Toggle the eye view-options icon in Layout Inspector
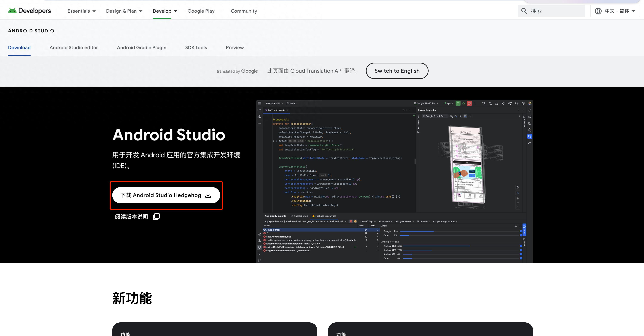This screenshot has height=336, width=644. point(451,116)
